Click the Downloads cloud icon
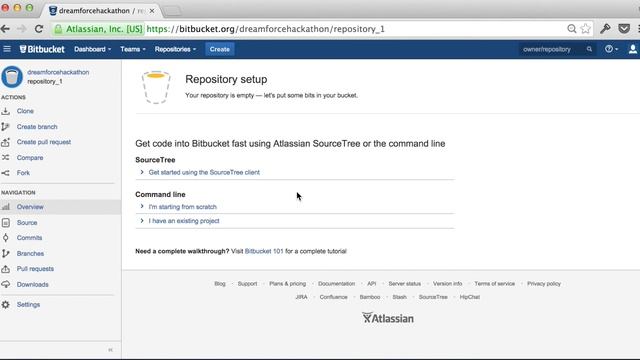 (x=6, y=284)
